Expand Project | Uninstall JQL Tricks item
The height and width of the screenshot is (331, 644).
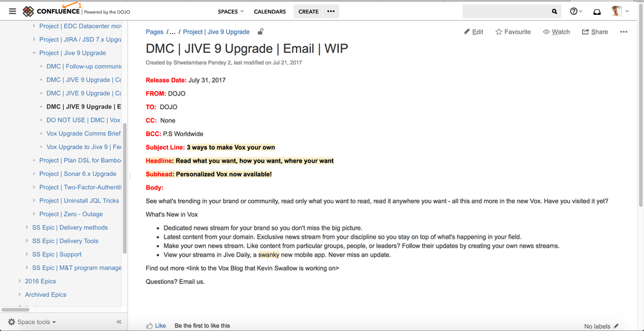[34, 201]
